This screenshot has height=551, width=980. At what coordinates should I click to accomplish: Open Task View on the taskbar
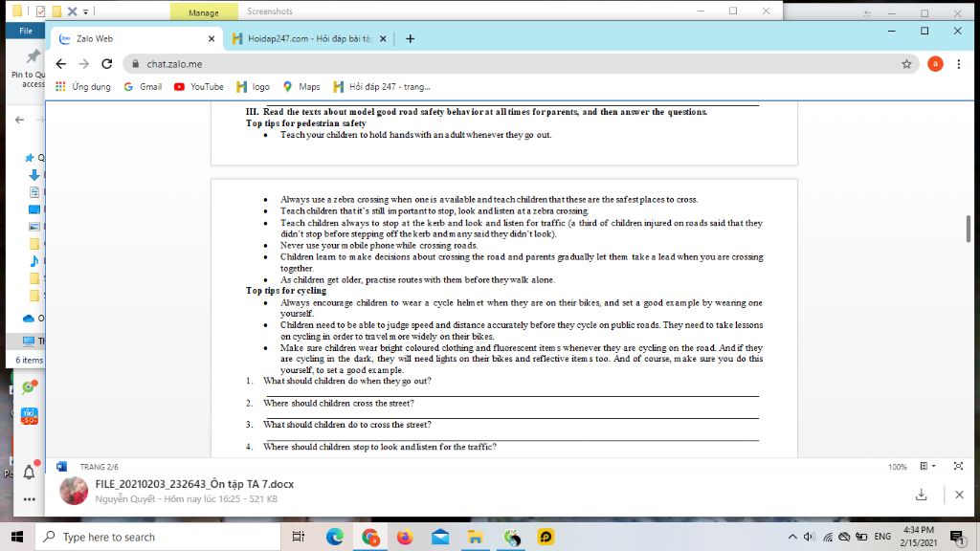(299, 537)
